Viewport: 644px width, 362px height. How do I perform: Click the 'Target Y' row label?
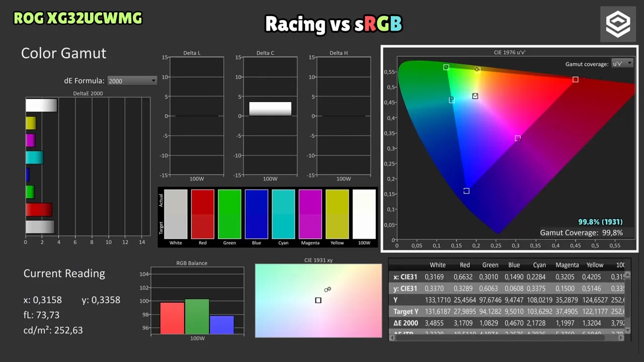(x=406, y=312)
